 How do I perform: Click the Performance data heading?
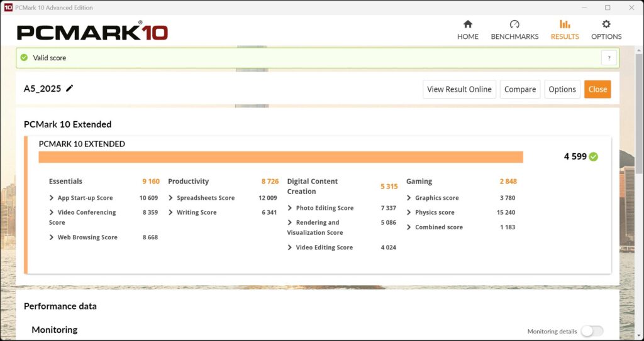[60, 306]
